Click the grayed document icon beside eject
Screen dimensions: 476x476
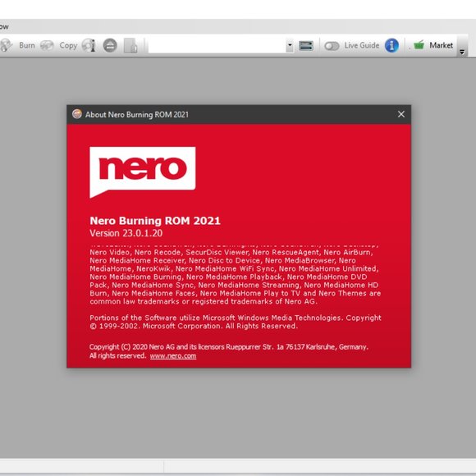(130, 45)
